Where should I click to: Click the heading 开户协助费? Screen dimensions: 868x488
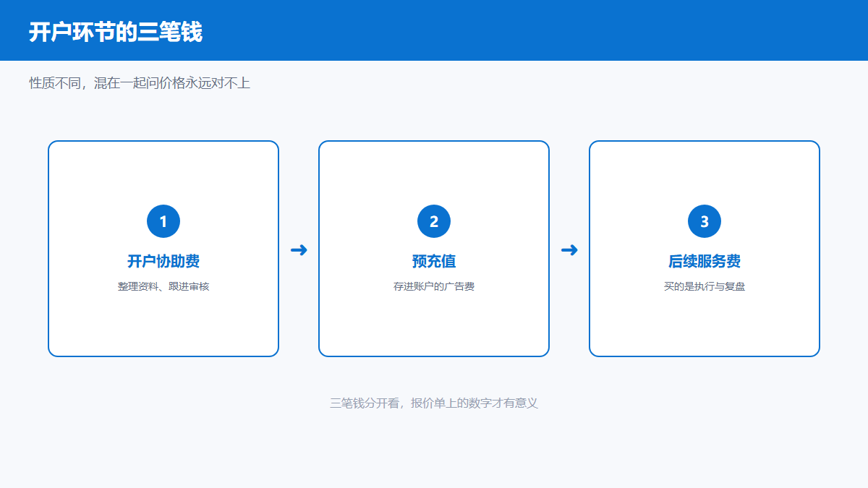click(x=163, y=262)
